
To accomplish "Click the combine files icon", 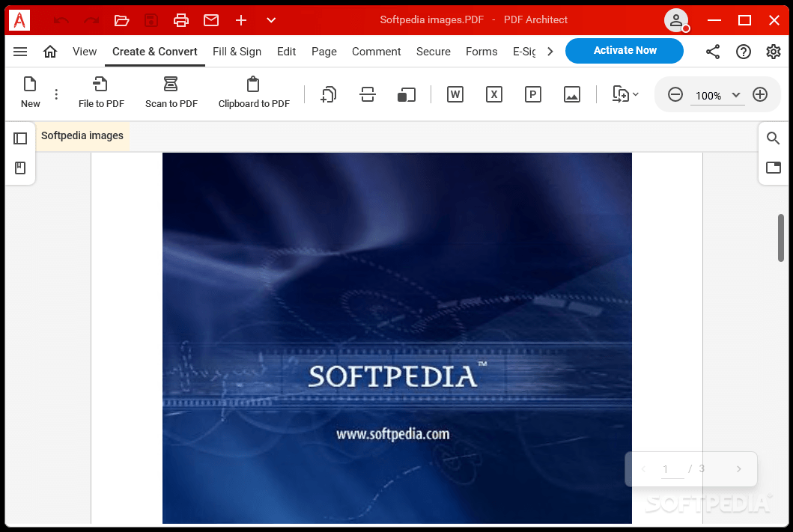I will 329,94.
